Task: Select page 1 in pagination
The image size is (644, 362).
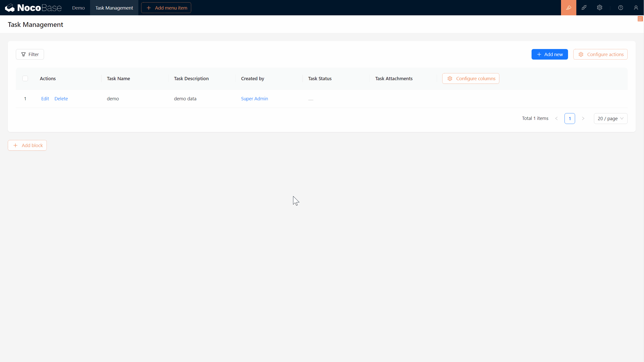Action: point(570,118)
